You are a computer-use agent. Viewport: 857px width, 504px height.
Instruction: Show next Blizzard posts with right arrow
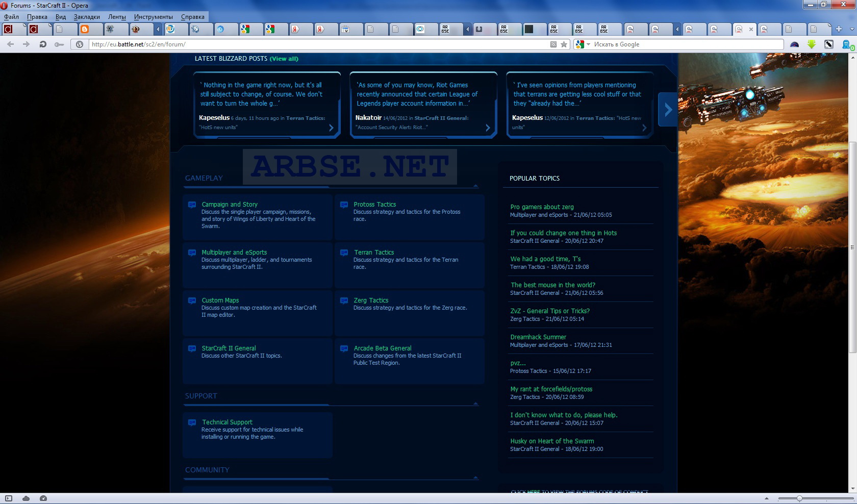(x=668, y=110)
